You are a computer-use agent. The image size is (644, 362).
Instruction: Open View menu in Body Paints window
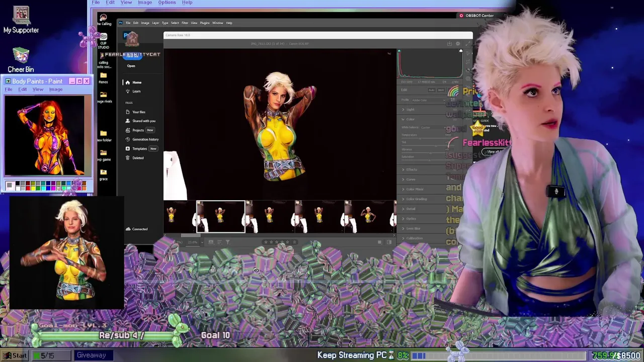pyautogui.click(x=38, y=89)
